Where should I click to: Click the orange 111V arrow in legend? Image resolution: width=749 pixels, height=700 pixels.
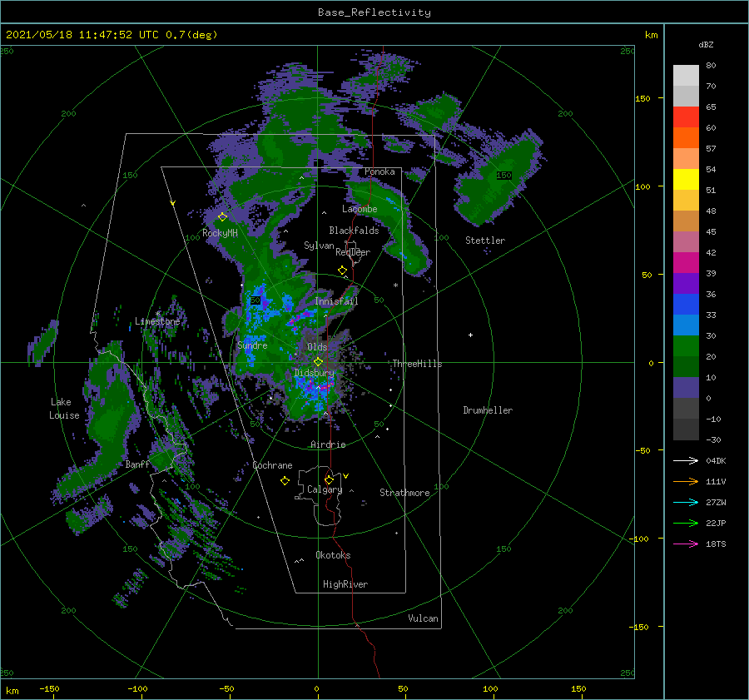pos(686,482)
